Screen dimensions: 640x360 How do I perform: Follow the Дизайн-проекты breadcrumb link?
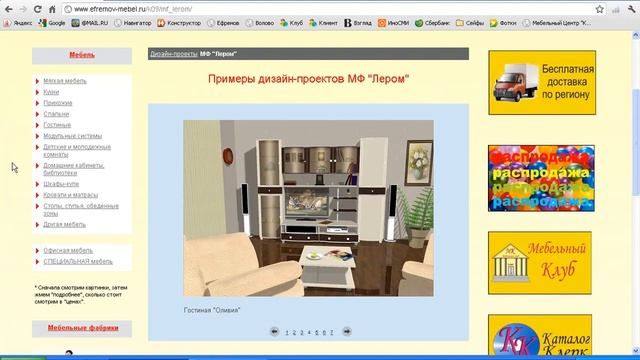point(173,54)
